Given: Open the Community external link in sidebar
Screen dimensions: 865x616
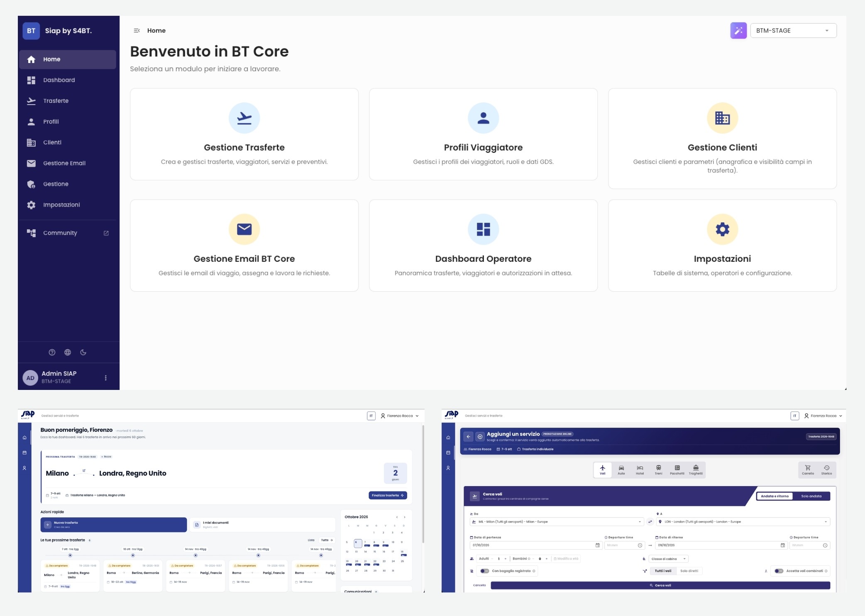Looking at the screenshot, I should tap(68, 233).
